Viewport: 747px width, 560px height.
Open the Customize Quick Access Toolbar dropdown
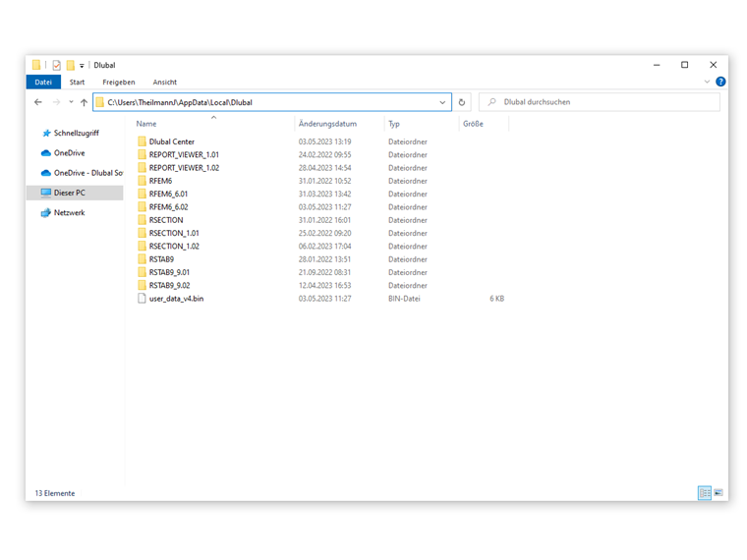(x=82, y=66)
